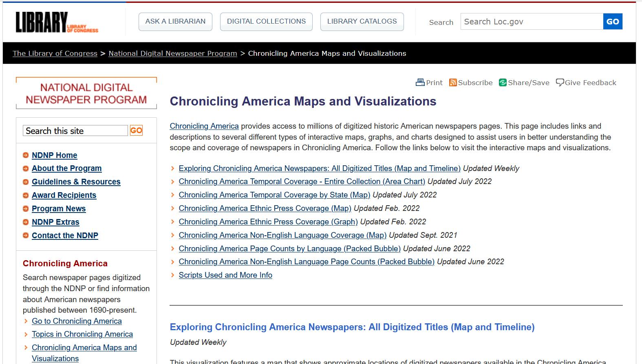Viewport: 642px width, 364px height.
Task: Open Ask a Librarian
Action: (x=176, y=22)
